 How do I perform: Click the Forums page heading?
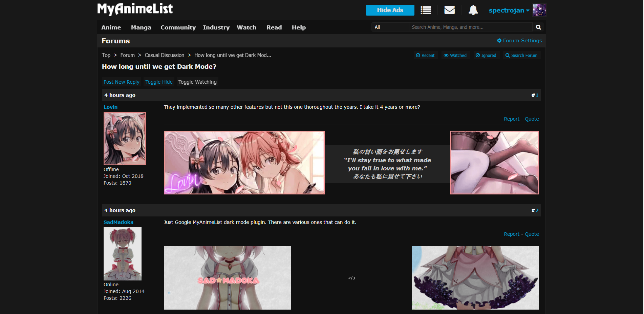click(116, 41)
